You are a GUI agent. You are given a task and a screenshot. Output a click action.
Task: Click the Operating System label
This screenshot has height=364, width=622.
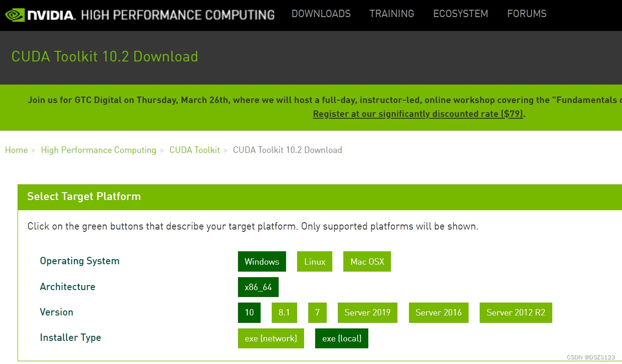(80, 261)
